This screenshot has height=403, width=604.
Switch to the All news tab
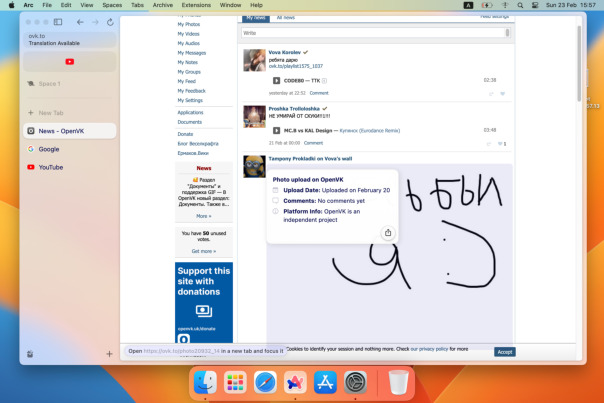click(285, 18)
